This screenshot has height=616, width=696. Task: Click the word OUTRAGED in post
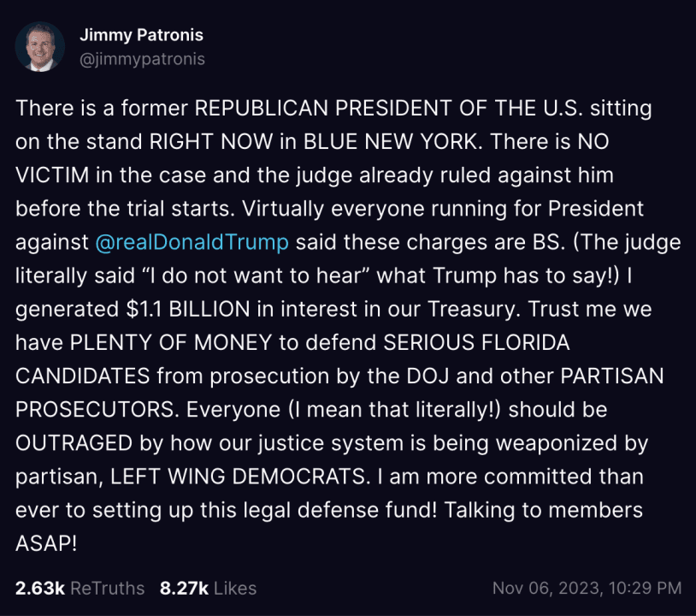[87, 443]
